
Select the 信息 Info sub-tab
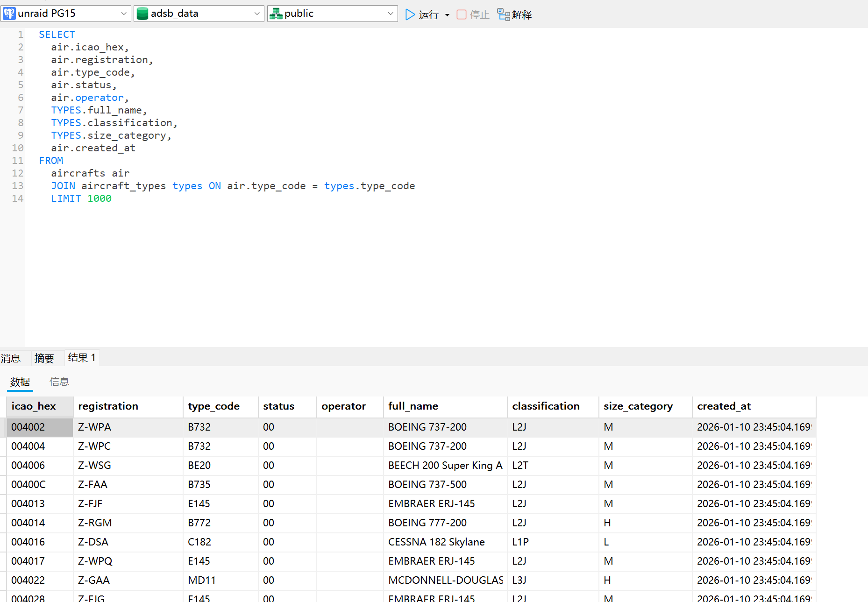59,382
